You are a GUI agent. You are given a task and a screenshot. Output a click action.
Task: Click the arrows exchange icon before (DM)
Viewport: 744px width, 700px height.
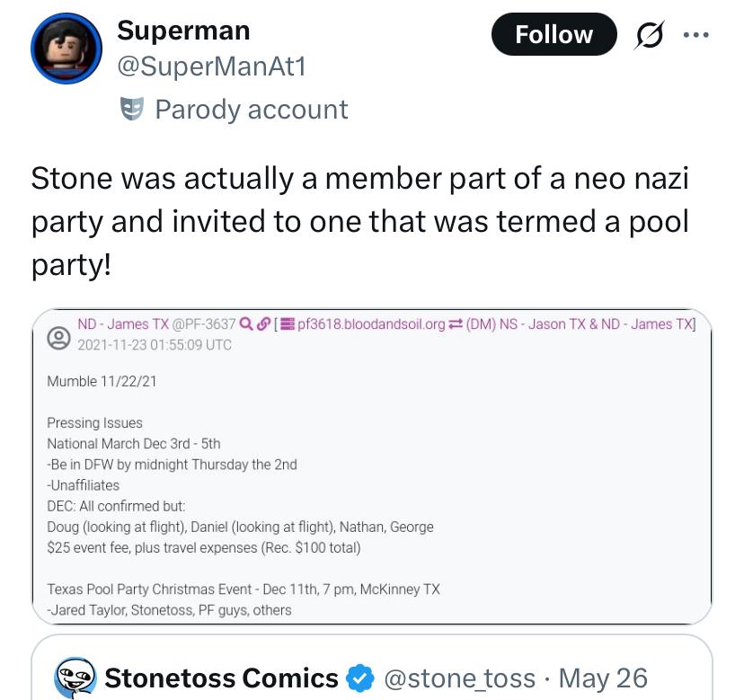click(x=456, y=324)
